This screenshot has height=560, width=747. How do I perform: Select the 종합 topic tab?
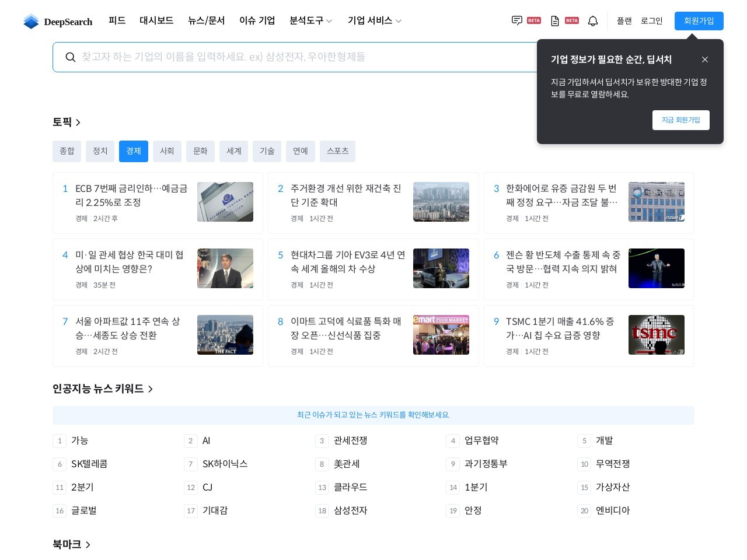point(67,151)
